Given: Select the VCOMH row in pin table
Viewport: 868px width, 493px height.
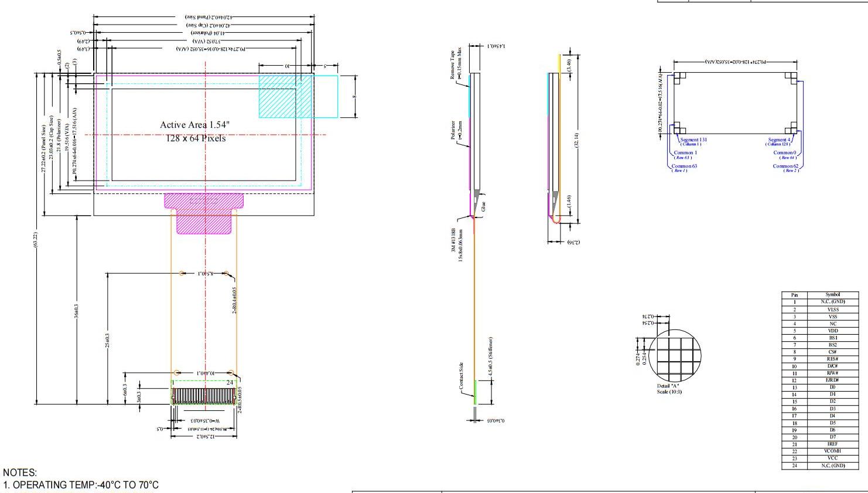Looking at the screenshot, I should pos(832,451).
